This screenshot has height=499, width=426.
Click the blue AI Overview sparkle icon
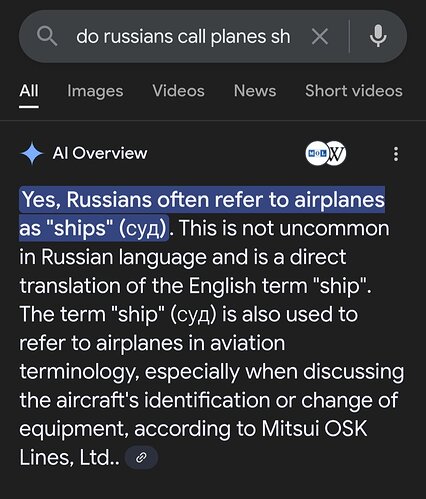point(32,153)
